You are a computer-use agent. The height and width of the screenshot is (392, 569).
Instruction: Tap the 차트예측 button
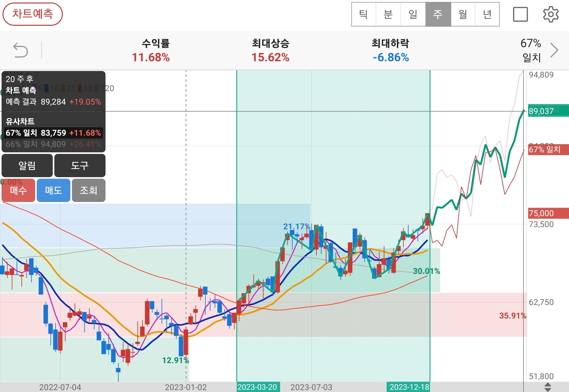coord(33,14)
